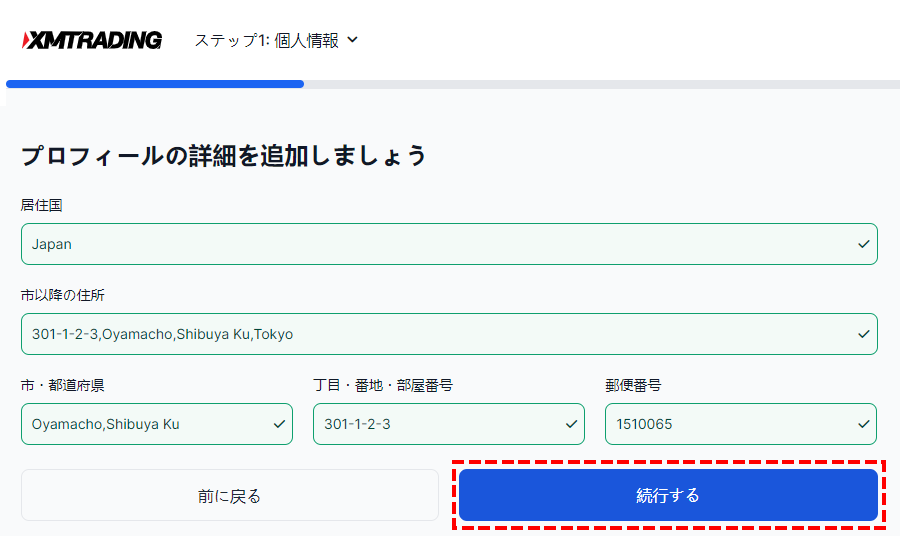Viewport: 900px width, 536px height.
Task: Click the 居住国 label
Action: point(41,205)
